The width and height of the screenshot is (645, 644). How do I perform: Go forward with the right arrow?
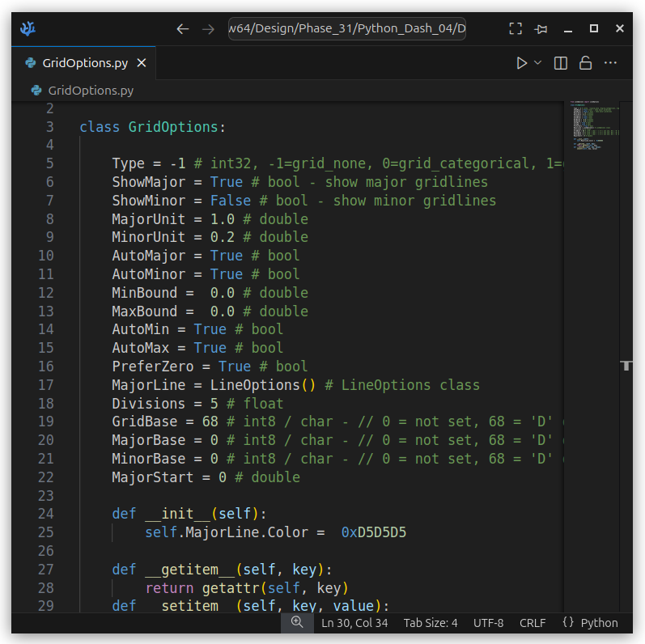[208, 29]
